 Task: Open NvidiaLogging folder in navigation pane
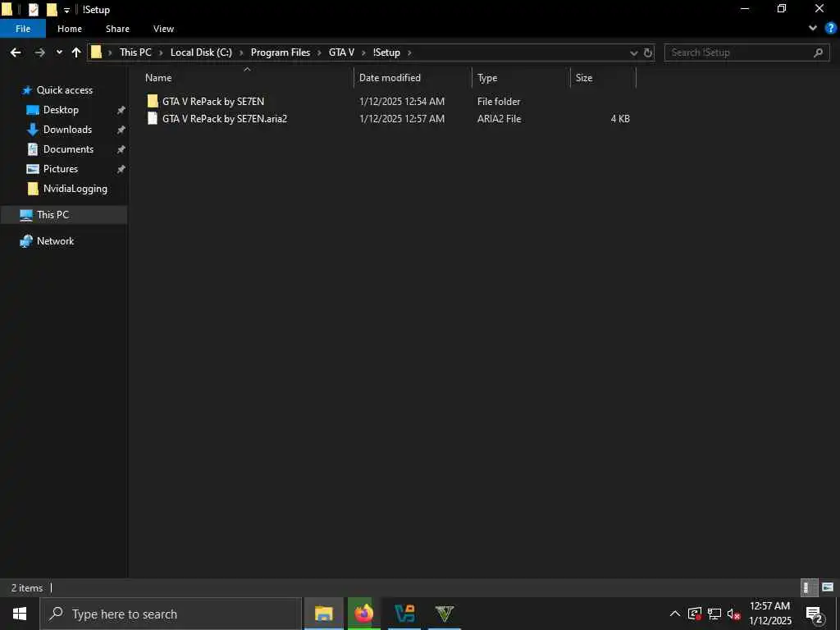[x=75, y=189]
